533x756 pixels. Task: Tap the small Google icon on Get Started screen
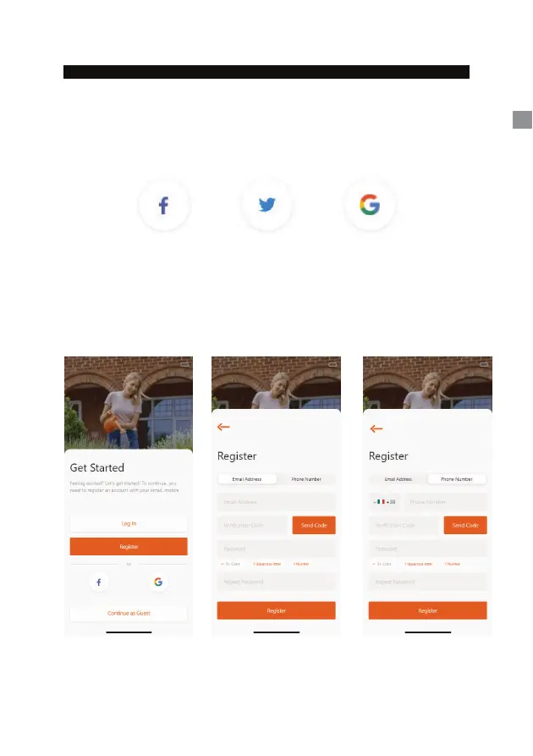[x=158, y=582]
